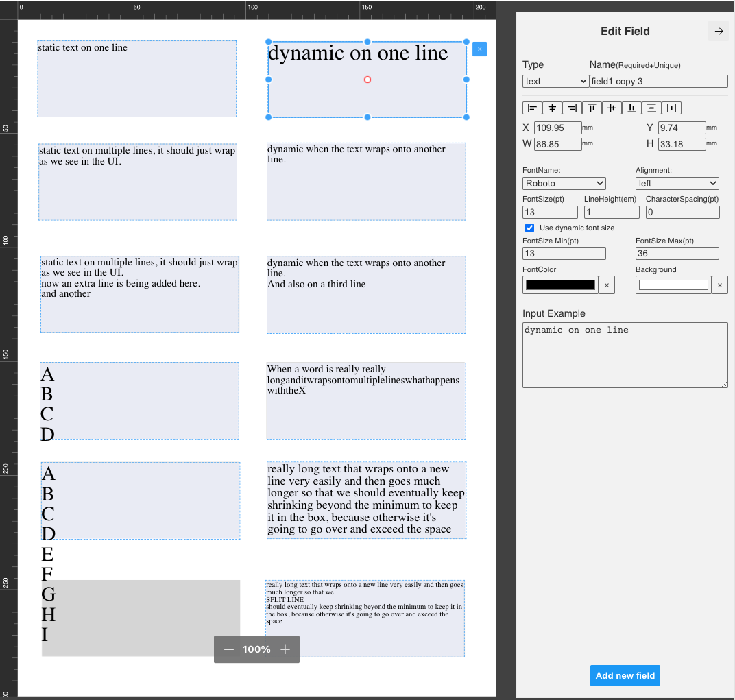Clear the Background color with its x button
The height and width of the screenshot is (700, 735).
coord(719,285)
